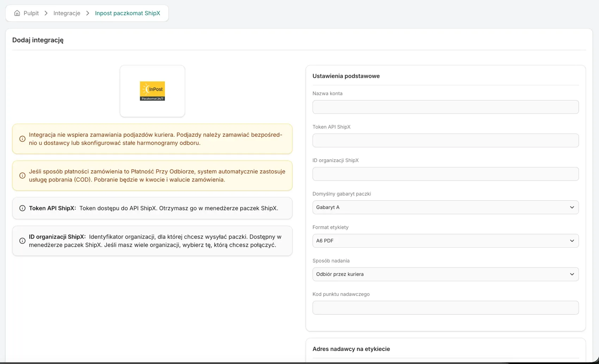The height and width of the screenshot is (364, 599).
Task: Open the Domyślny gabaryt paczki dropdown
Action: pos(445,207)
